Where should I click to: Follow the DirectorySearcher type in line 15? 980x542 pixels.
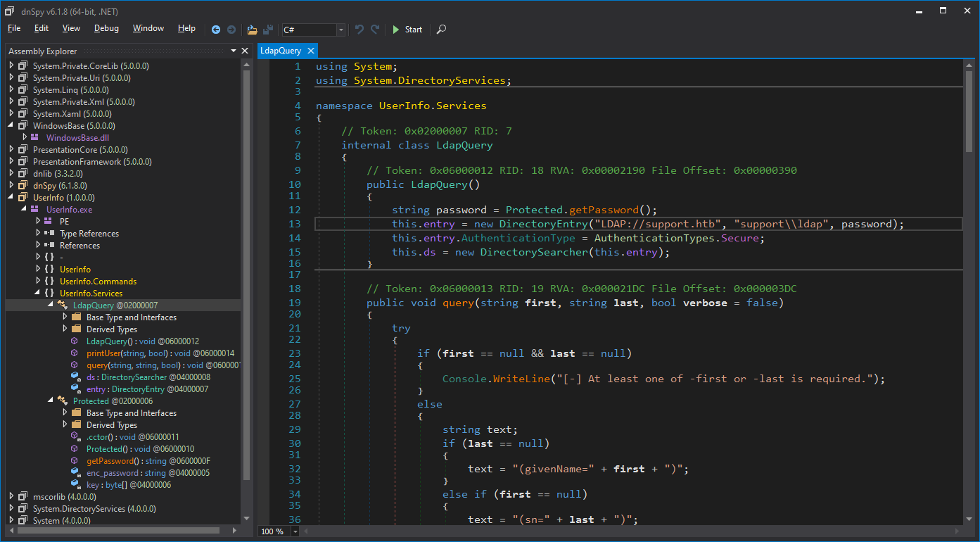(534, 252)
